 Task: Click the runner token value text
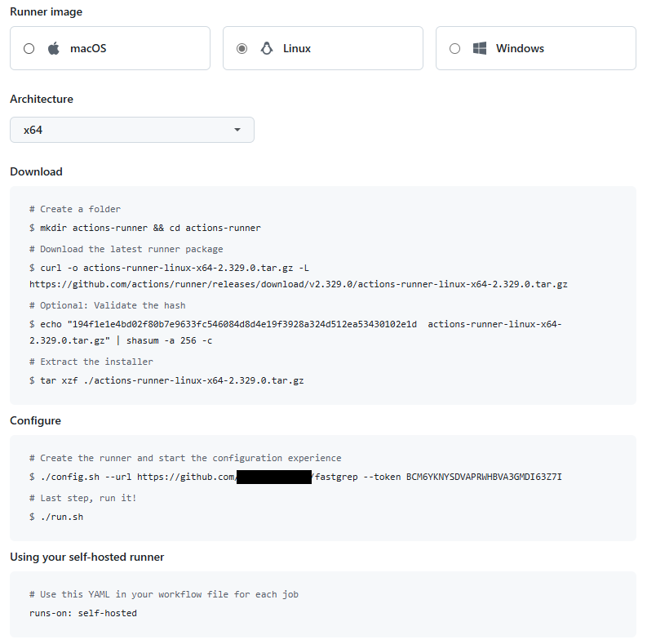(x=484, y=477)
